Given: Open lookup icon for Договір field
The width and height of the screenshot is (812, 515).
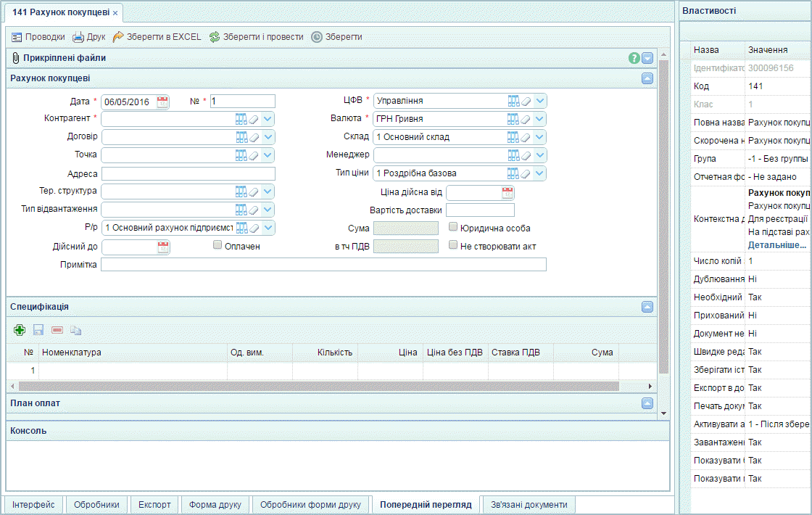Looking at the screenshot, I should coord(241,137).
